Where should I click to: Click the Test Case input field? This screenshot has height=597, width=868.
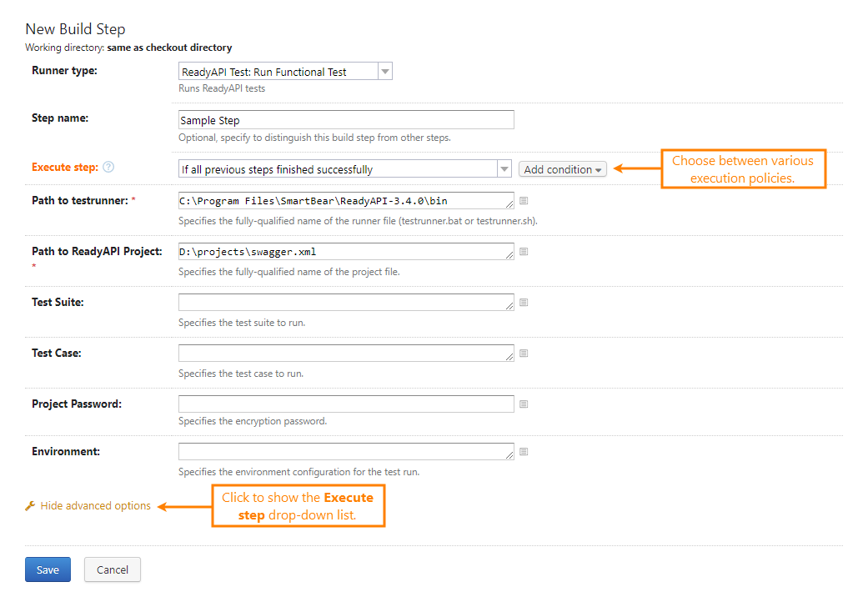tap(345, 353)
